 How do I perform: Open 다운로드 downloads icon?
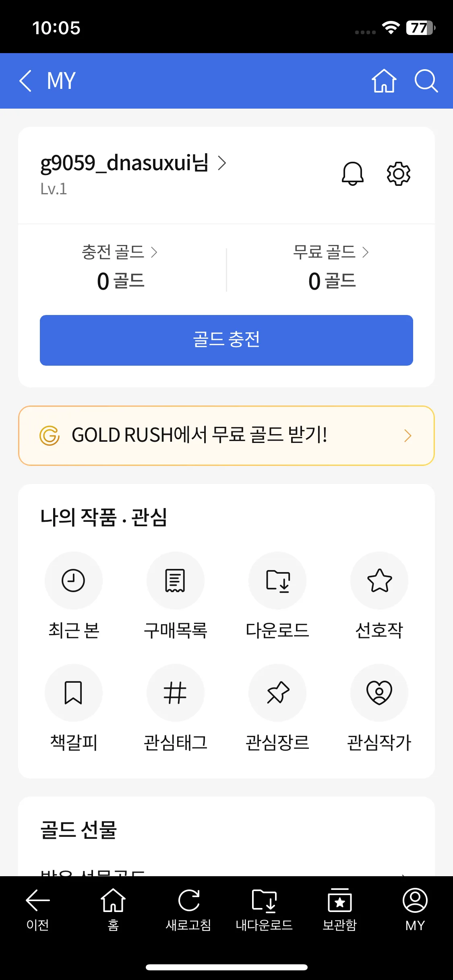click(x=277, y=581)
